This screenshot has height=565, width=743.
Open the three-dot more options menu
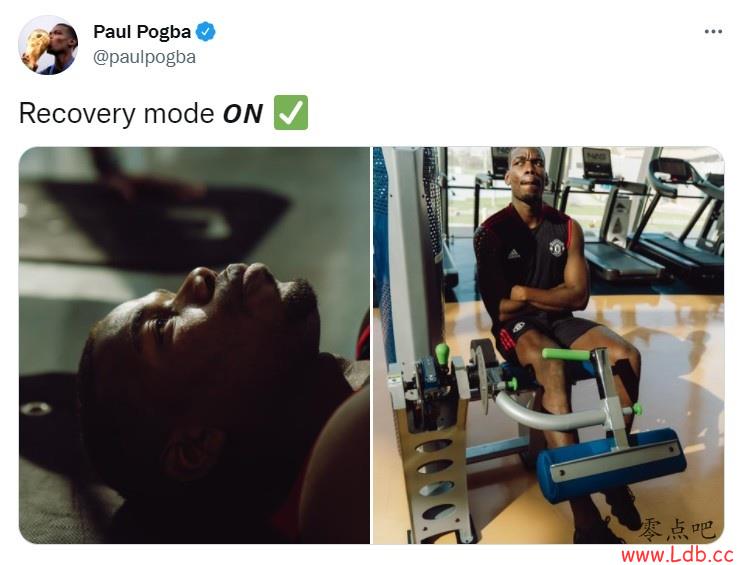click(x=713, y=32)
